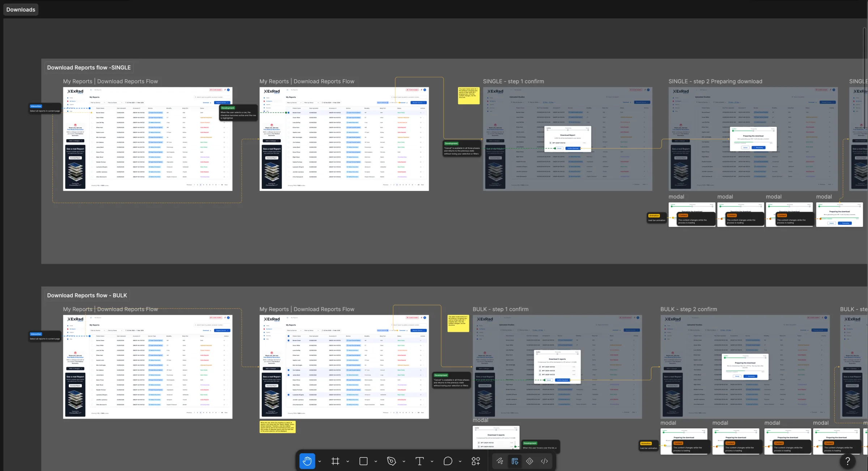Expand the Text tool options chevron
Screen dimensions: 868x471
pos(432,461)
